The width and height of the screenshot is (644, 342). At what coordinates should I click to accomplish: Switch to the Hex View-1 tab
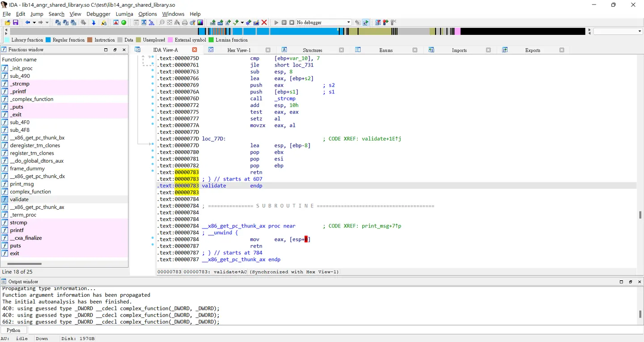tap(239, 50)
